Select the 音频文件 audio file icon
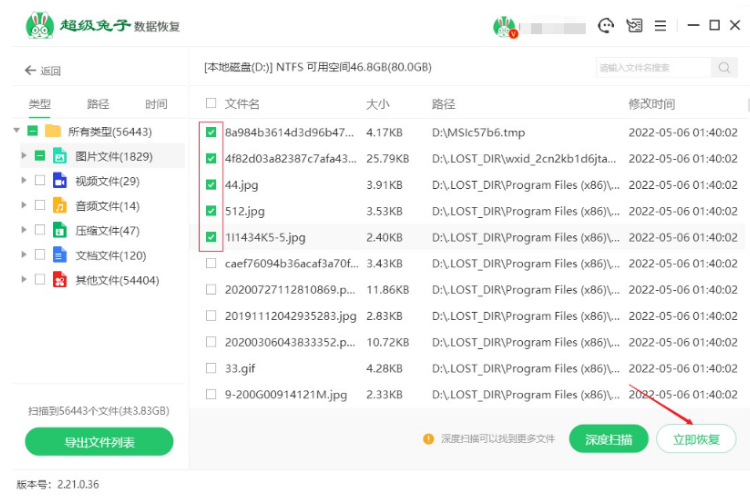 click(59, 205)
